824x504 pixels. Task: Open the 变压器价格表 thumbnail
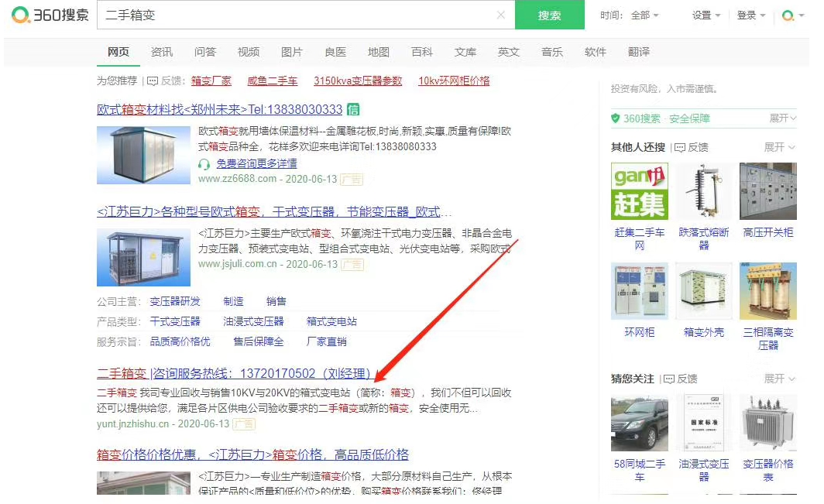(x=768, y=423)
